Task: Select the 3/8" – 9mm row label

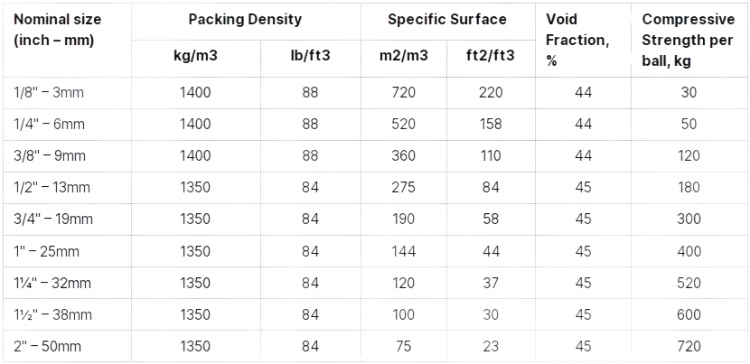Action: 49,156
